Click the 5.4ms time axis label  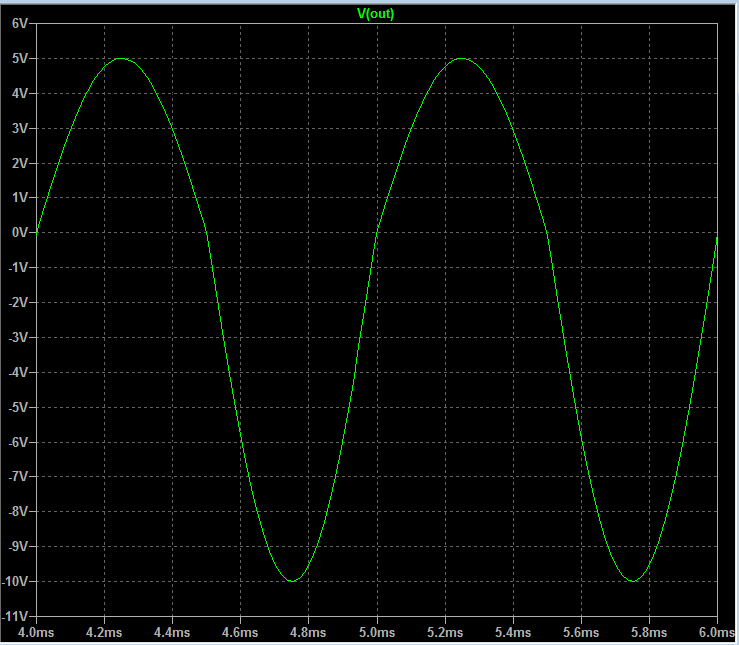pos(513,632)
